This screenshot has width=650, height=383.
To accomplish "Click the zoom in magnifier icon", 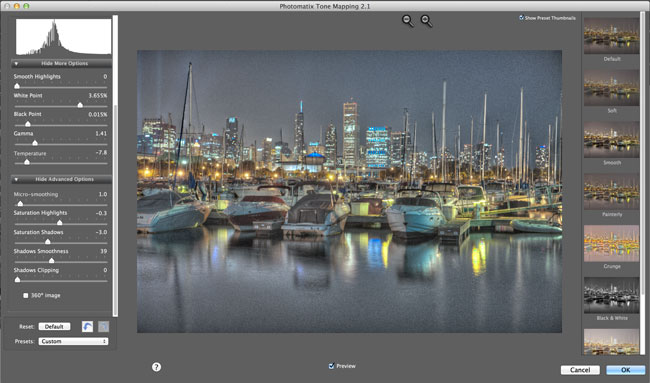I will tap(426, 21).
